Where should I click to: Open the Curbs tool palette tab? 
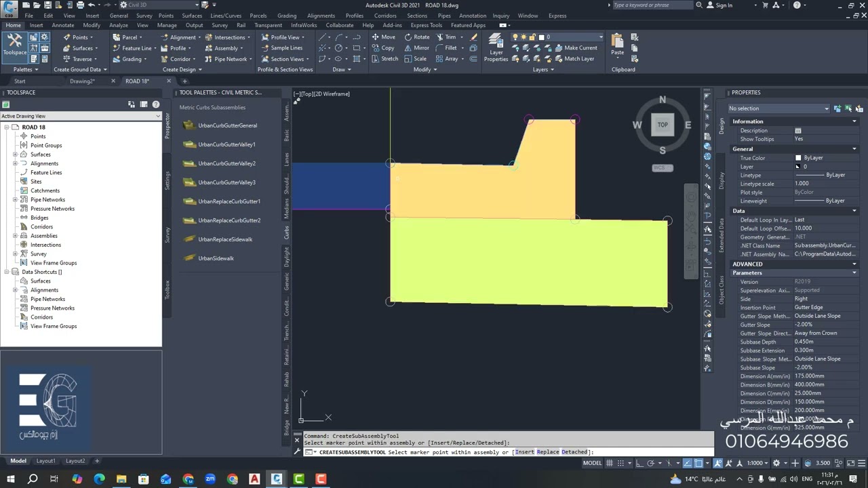coord(287,232)
